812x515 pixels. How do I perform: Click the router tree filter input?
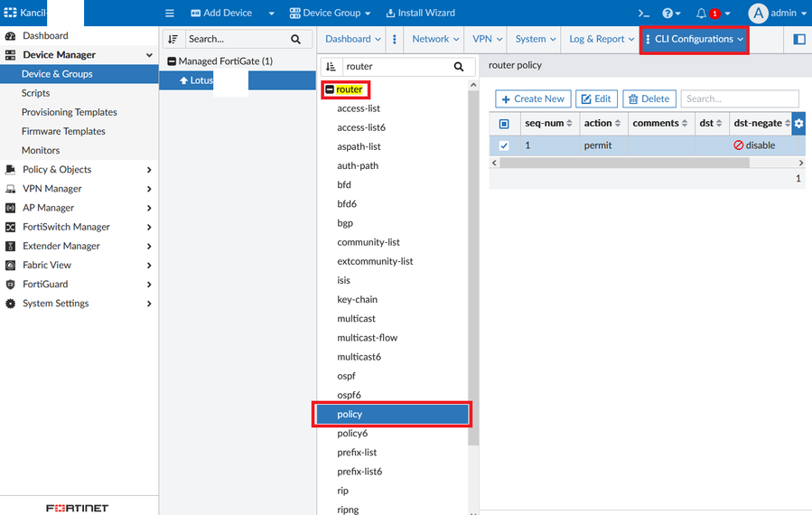[x=396, y=66]
